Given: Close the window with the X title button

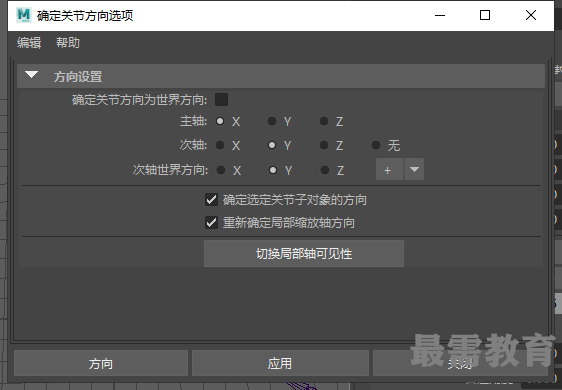Looking at the screenshot, I should click(x=531, y=15).
